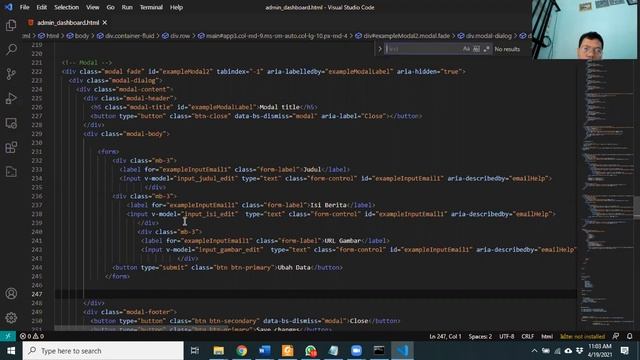Open the Run and Debug view
The width and height of the screenshot is (640, 360).
tap(11, 98)
